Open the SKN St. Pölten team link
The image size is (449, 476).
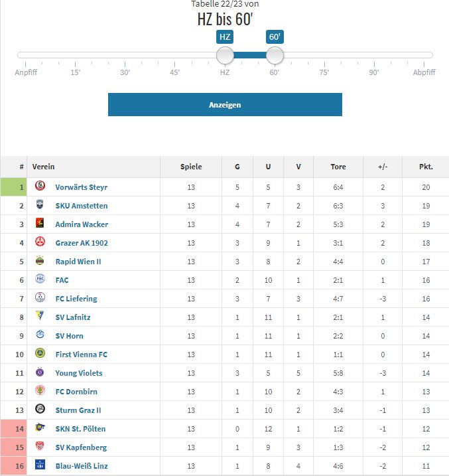point(80,429)
